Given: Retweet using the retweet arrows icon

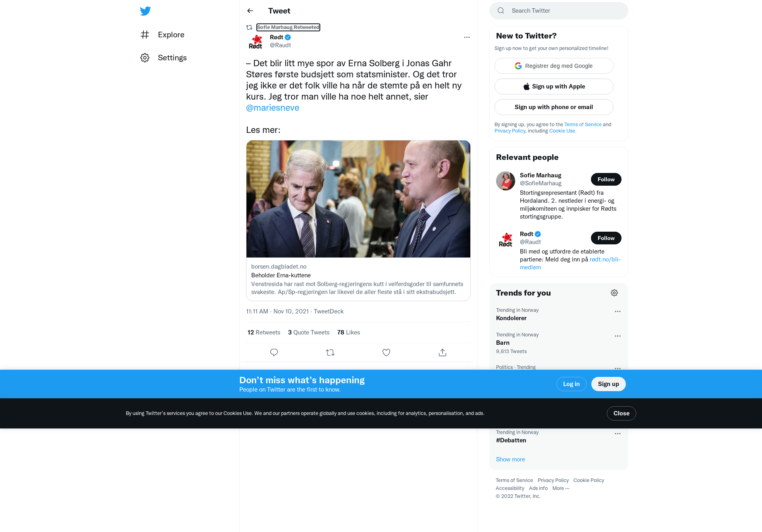Looking at the screenshot, I should (330, 352).
